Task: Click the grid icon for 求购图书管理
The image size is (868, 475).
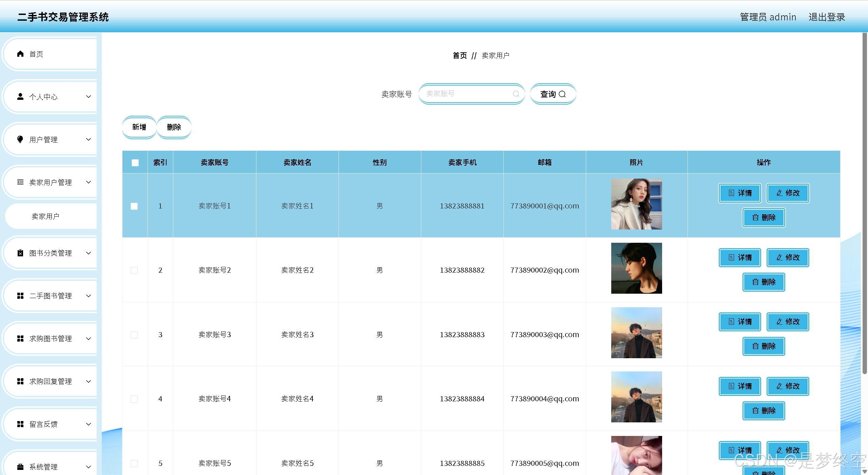Action: tap(20, 339)
